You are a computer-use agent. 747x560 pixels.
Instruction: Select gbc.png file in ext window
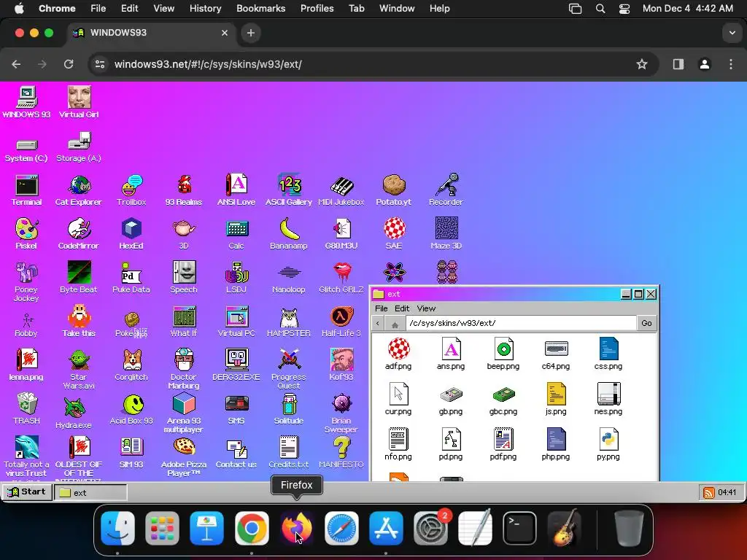click(x=503, y=400)
